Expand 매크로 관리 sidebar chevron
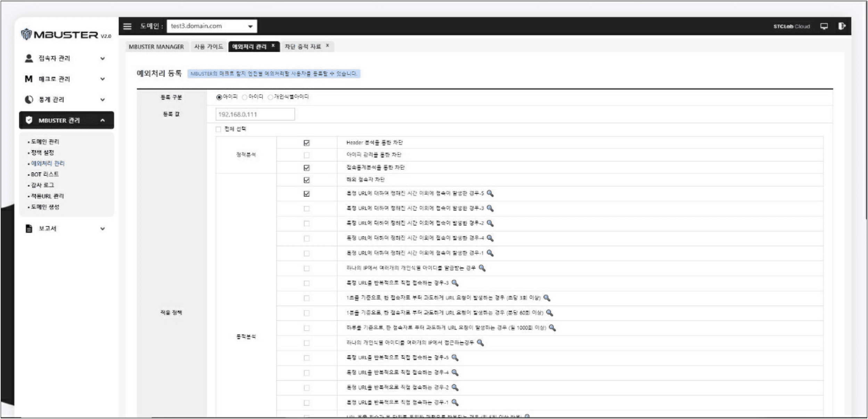This screenshot has width=868, height=419. pos(103,79)
